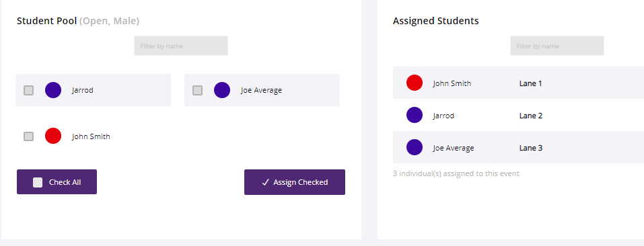The height and width of the screenshot is (246, 644).
Task: Click the Student Pool filter by name field
Action: tap(181, 46)
